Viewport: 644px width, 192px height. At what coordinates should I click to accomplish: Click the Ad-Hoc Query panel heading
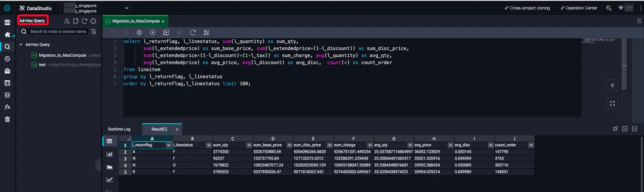point(32,21)
